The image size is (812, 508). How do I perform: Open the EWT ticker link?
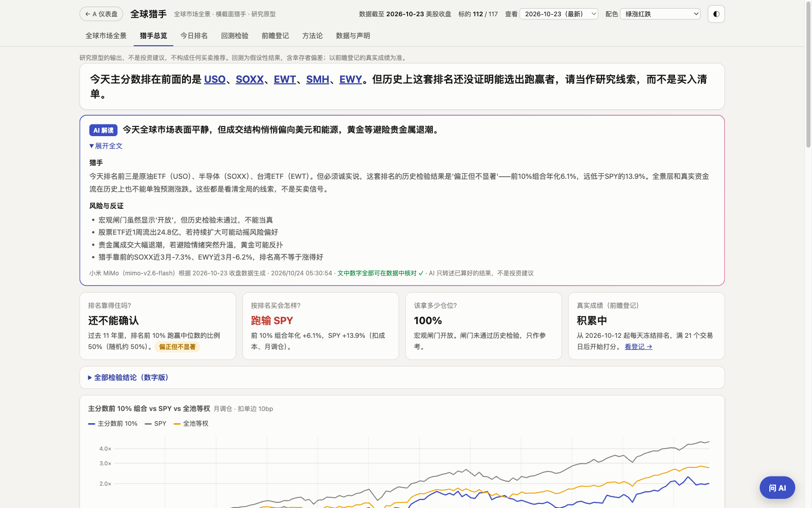point(285,79)
